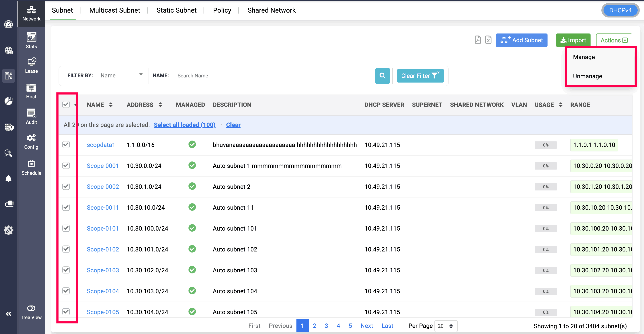Export subnet list as PDF
This screenshot has height=334, width=644.
click(477, 40)
